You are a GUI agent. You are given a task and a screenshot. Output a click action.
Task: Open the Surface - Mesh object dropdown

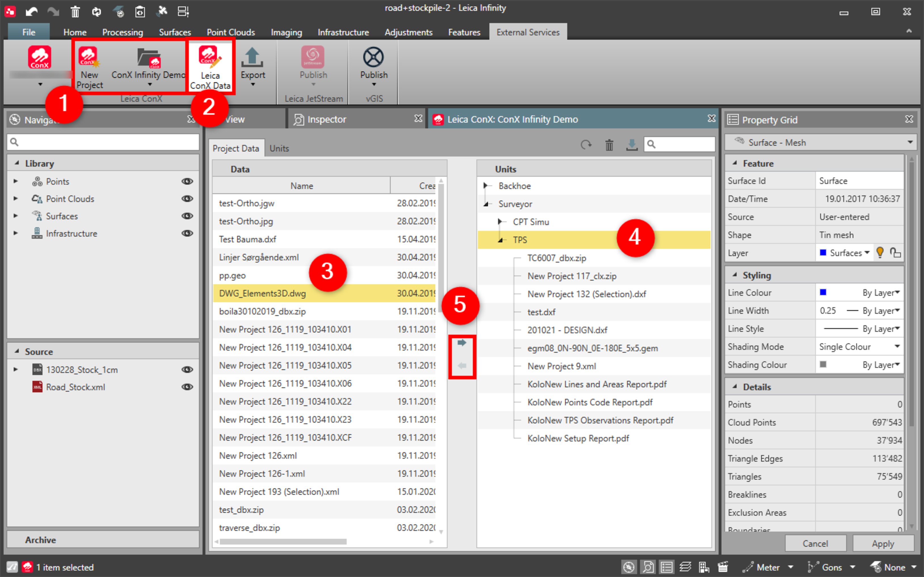pyautogui.click(x=910, y=142)
